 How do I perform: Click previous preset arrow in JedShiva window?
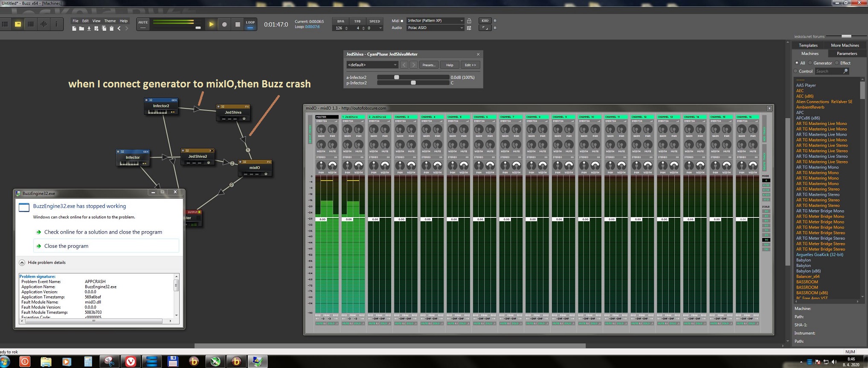(404, 65)
